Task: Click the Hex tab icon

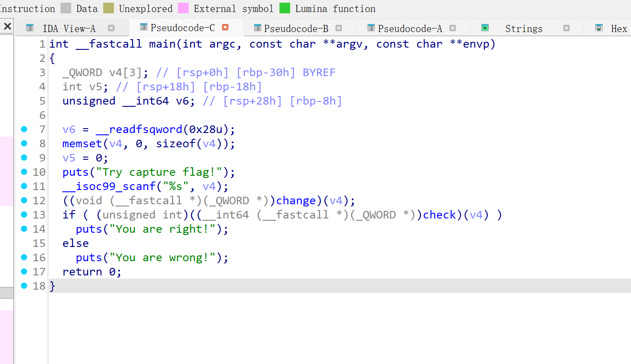Action: [599, 28]
